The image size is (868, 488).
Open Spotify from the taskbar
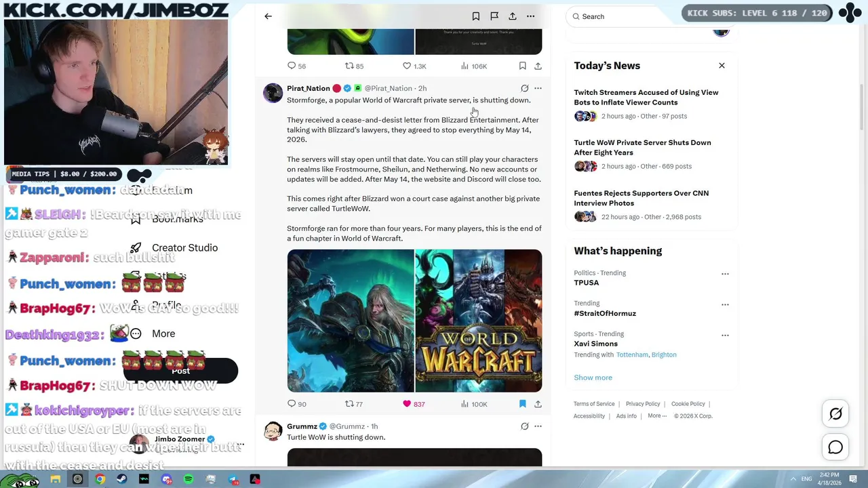tap(189, 480)
